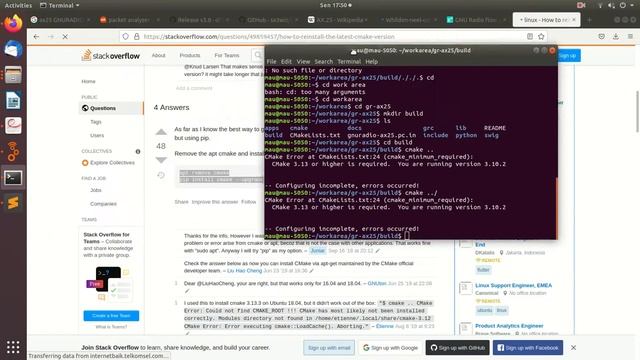Open the Products link in header

pyautogui.click(x=190, y=55)
